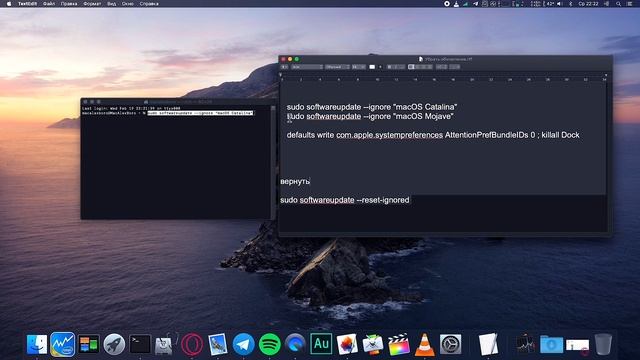Open the Справка menu
Viewport: 640px width, 360px height.
pos(149,4)
